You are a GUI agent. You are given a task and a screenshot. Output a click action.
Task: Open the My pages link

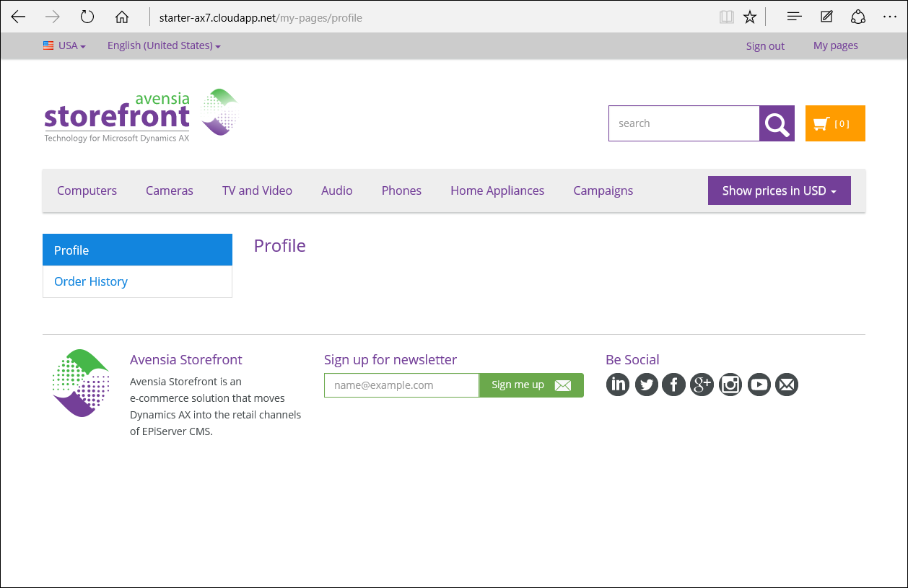pyautogui.click(x=836, y=45)
